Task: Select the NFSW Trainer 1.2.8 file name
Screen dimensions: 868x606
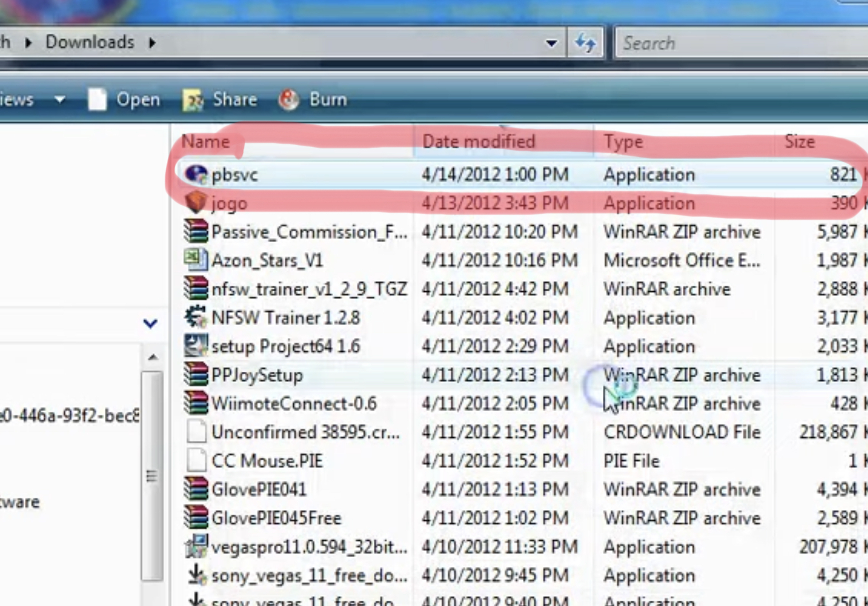Action: point(286,318)
